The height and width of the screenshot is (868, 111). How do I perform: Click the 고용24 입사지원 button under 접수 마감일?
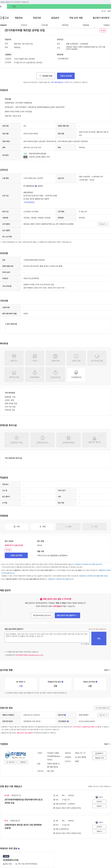16,555
